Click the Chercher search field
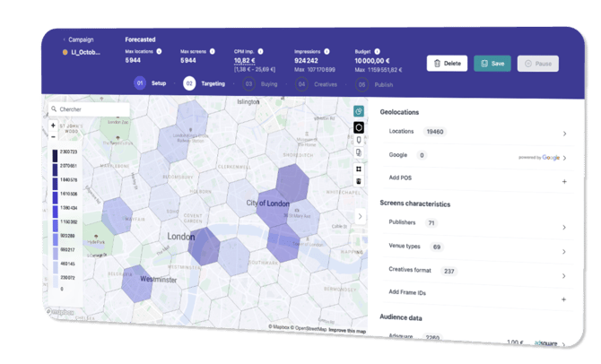Viewport: 601px width, 364px height. click(x=90, y=109)
